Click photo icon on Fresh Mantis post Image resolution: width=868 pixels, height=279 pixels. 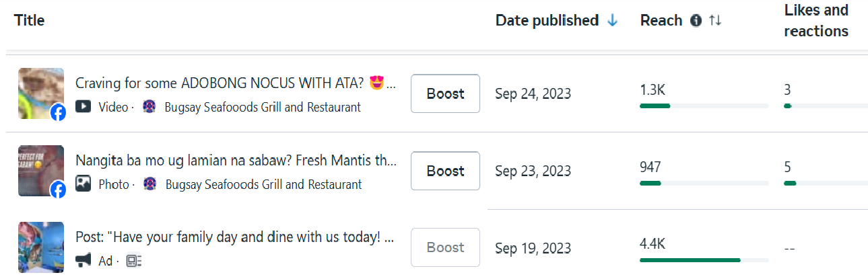pos(84,184)
